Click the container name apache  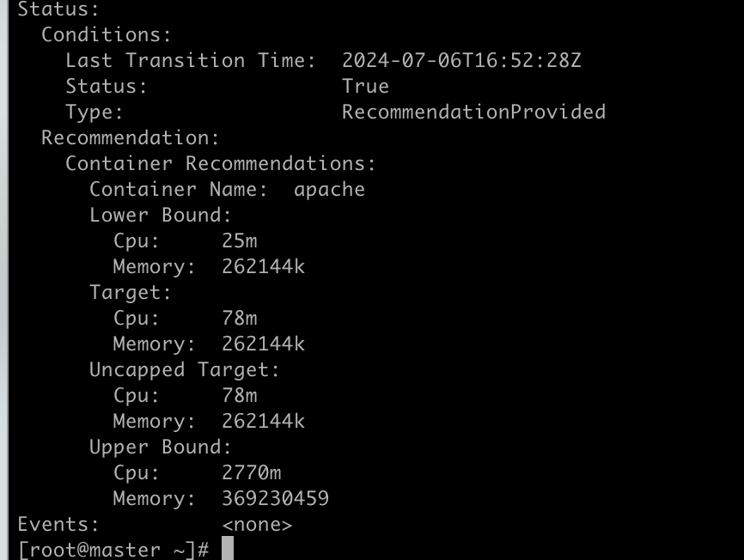(x=329, y=190)
